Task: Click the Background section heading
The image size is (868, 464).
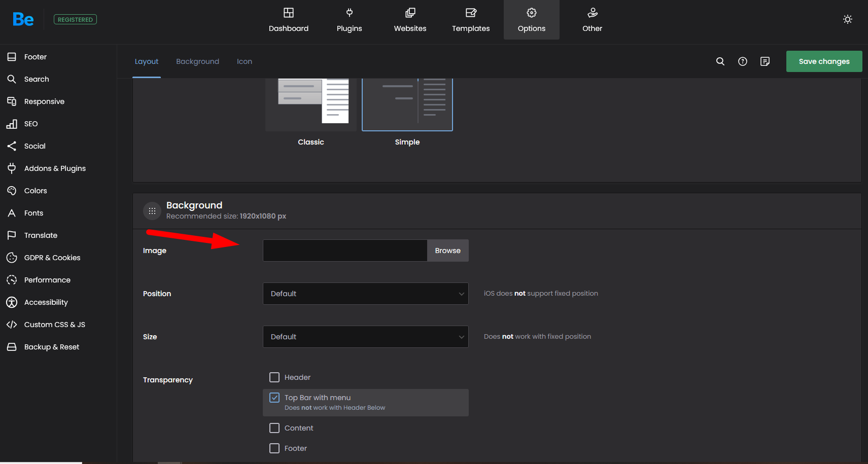Action: 194,205
